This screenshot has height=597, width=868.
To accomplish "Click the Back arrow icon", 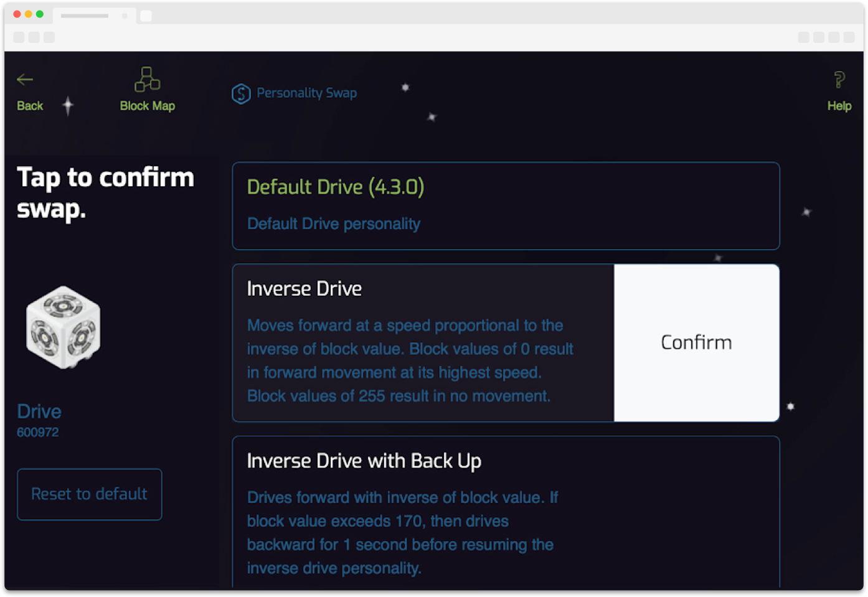I will click(x=25, y=80).
